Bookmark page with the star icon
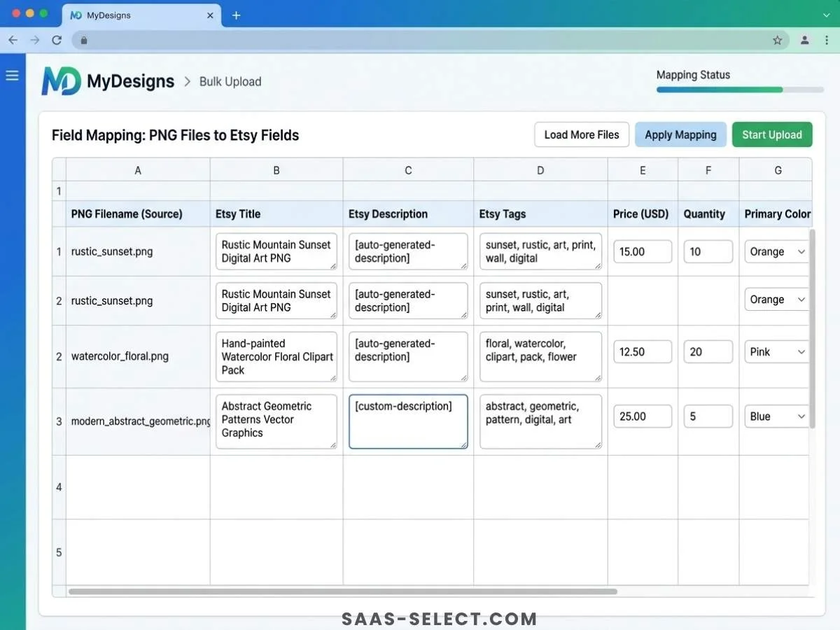This screenshot has width=840, height=630. (777, 41)
